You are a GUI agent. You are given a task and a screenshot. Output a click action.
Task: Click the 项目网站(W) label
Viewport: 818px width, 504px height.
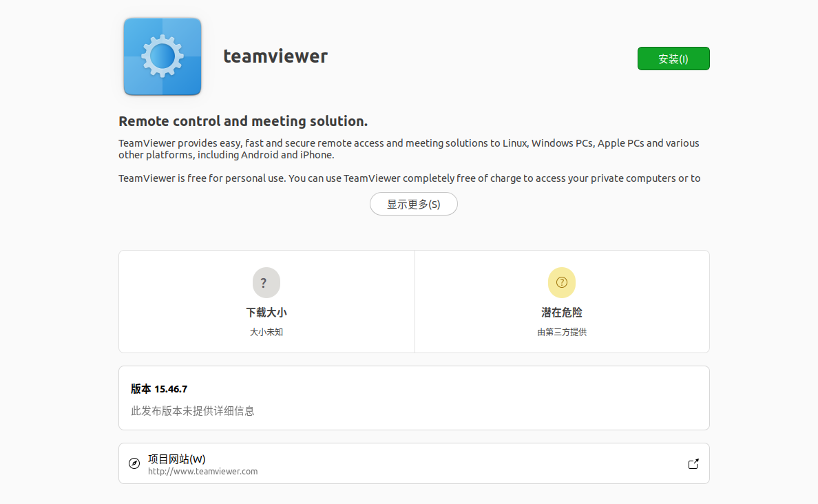point(177,459)
